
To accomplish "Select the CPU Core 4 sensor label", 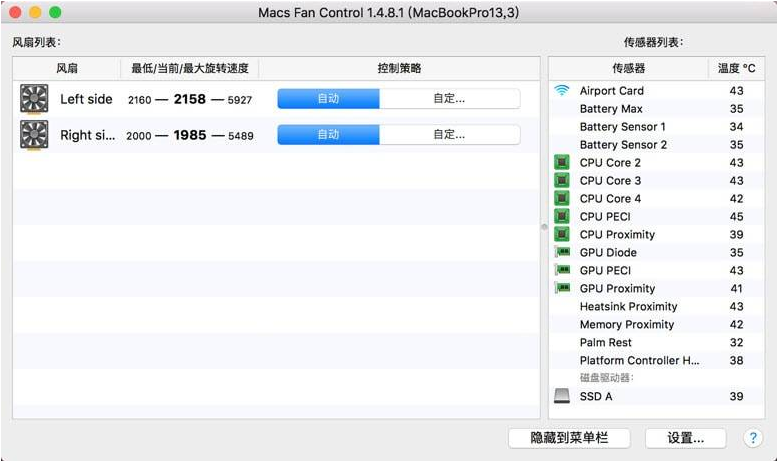I will (x=610, y=198).
